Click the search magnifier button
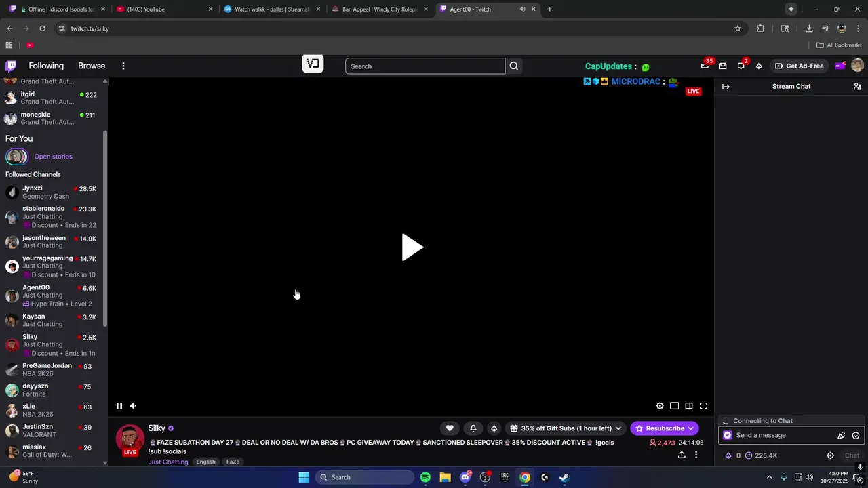 [x=514, y=66]
